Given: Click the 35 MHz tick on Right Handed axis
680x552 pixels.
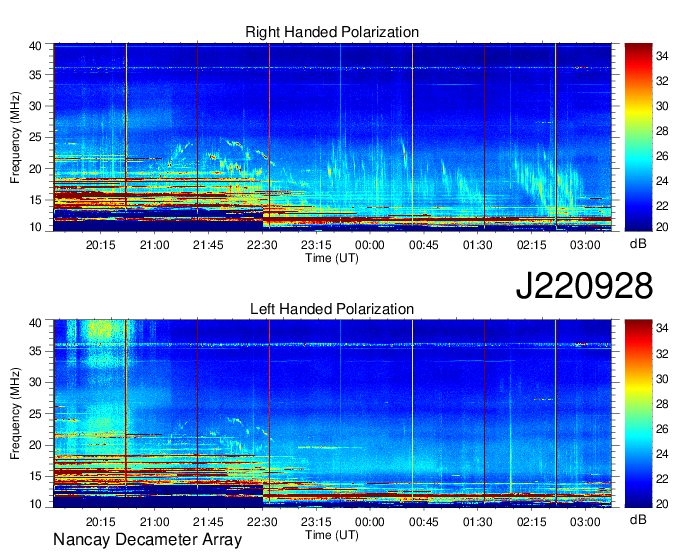Looking at the screenshot, I should 35,75.
